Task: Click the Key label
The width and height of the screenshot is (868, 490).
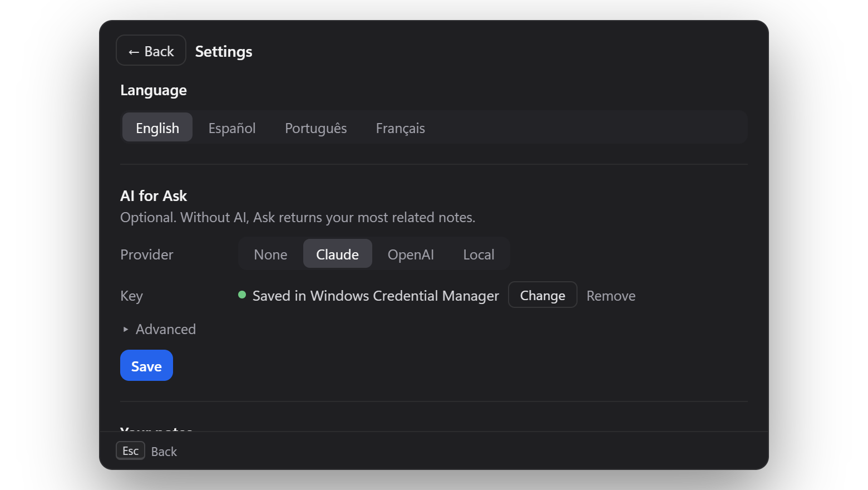Action: (x=131, y=296)
